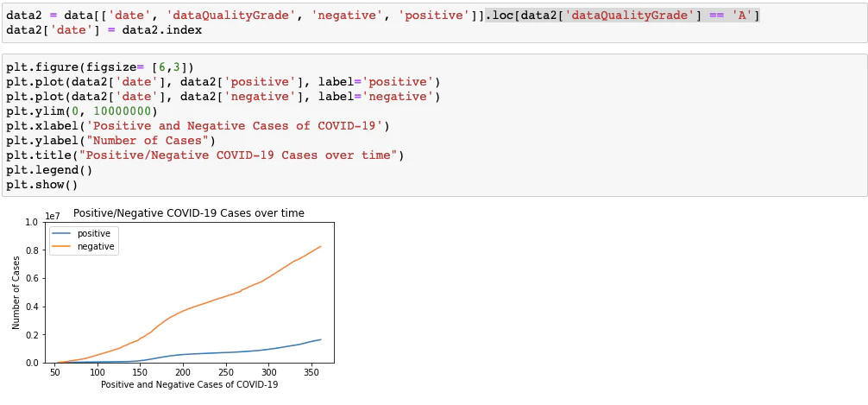Click the plt.xlabel code line

[198, 126]
